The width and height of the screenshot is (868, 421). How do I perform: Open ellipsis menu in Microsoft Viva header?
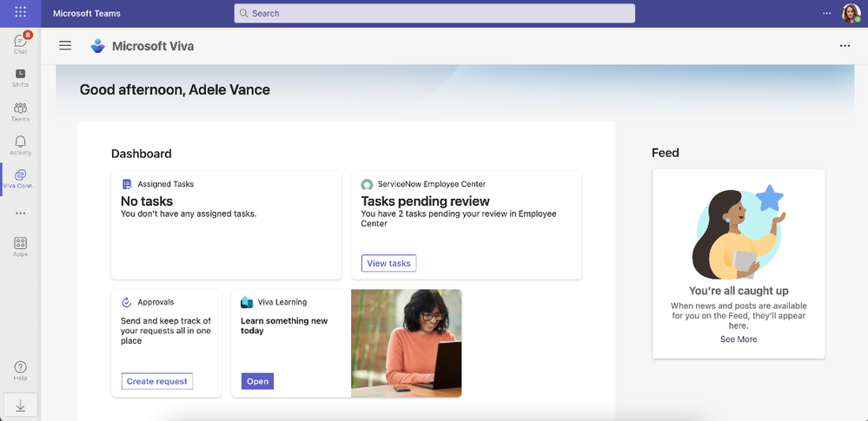coord(845,46)
